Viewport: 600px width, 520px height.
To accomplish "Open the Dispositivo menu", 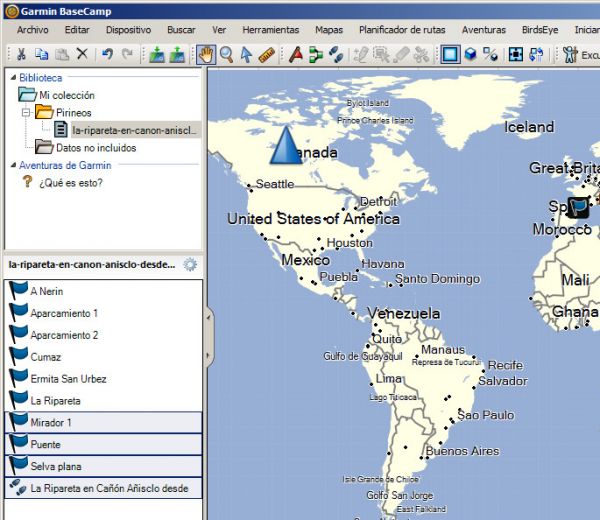I will [129, 30].
